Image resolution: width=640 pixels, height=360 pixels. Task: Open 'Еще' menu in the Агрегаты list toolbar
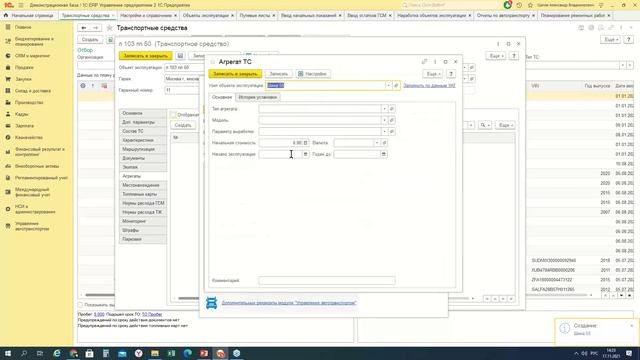click(505, 125)
